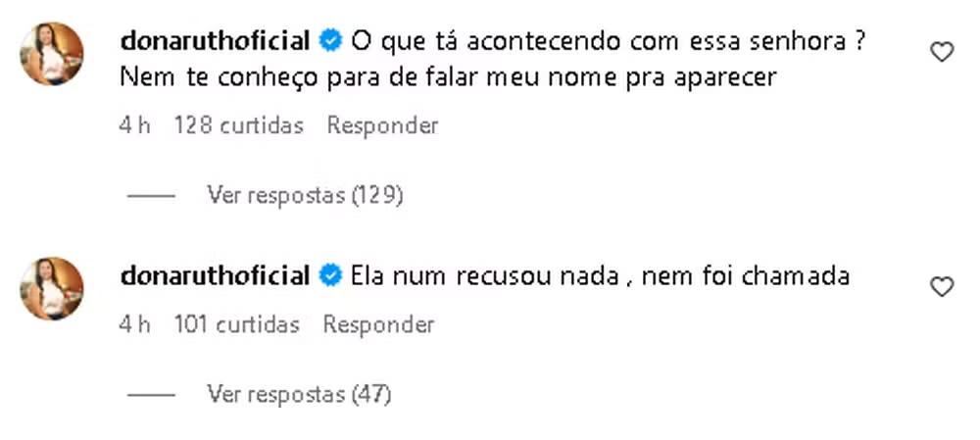
Task: Click the line beside Ver respostas (47)
Action: coord(151,395)
